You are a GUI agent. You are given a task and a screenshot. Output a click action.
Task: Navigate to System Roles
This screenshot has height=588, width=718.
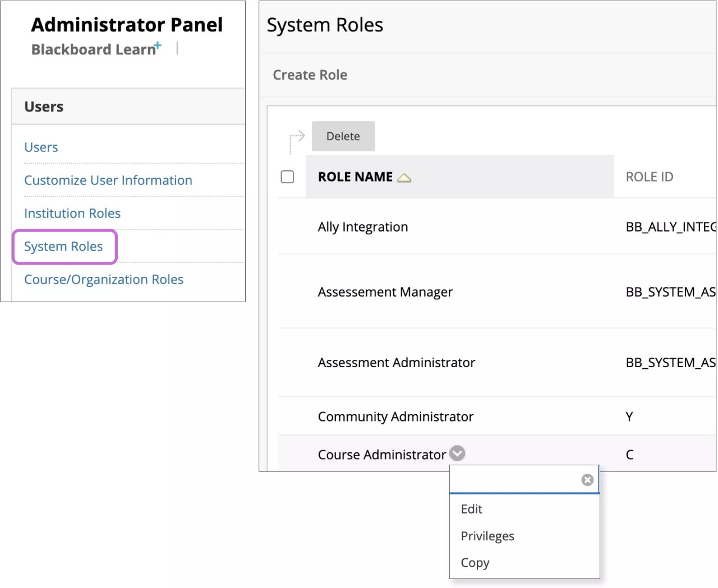[63, 246]
